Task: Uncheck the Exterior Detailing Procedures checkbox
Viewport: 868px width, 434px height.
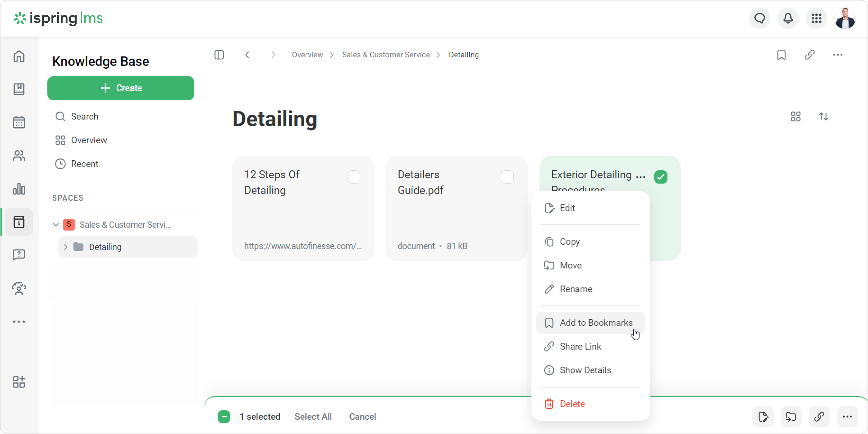Action: [660, 177]
